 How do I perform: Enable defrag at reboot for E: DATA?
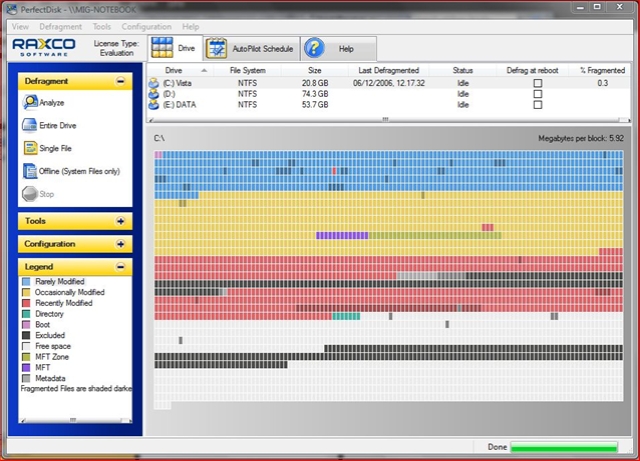pos(538,105)
